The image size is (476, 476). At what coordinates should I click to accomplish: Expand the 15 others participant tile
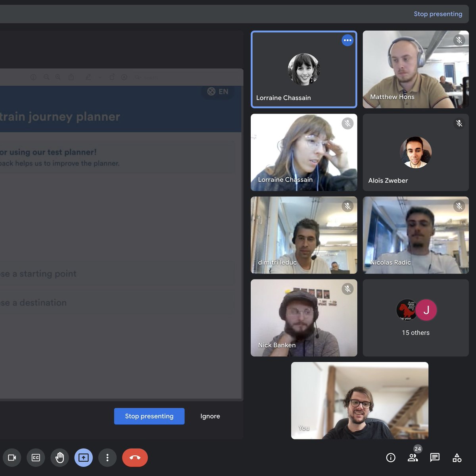coord(415,318)
